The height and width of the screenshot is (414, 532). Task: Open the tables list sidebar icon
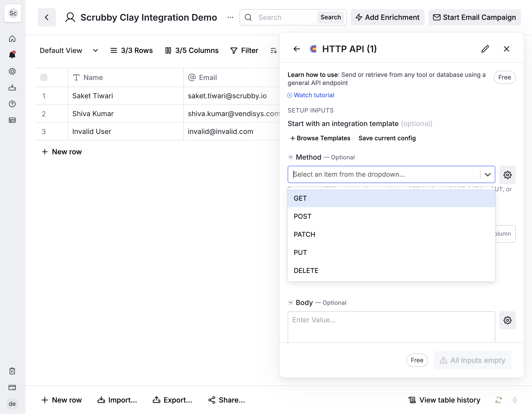coord(12,120)
